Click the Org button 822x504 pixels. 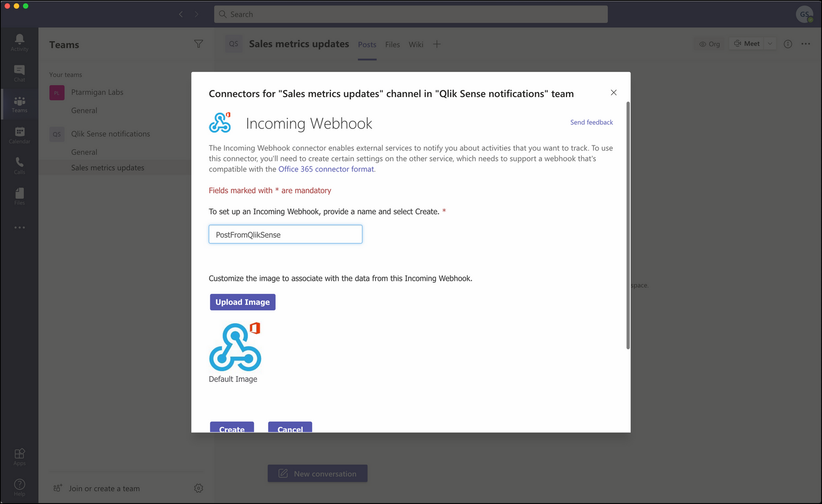point(709,44)
